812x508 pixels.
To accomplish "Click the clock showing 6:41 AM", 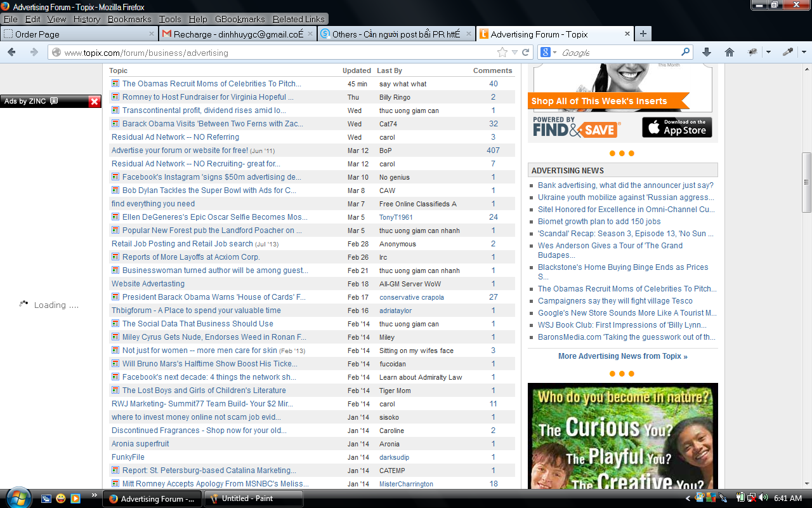I will [x=788, y=498].
